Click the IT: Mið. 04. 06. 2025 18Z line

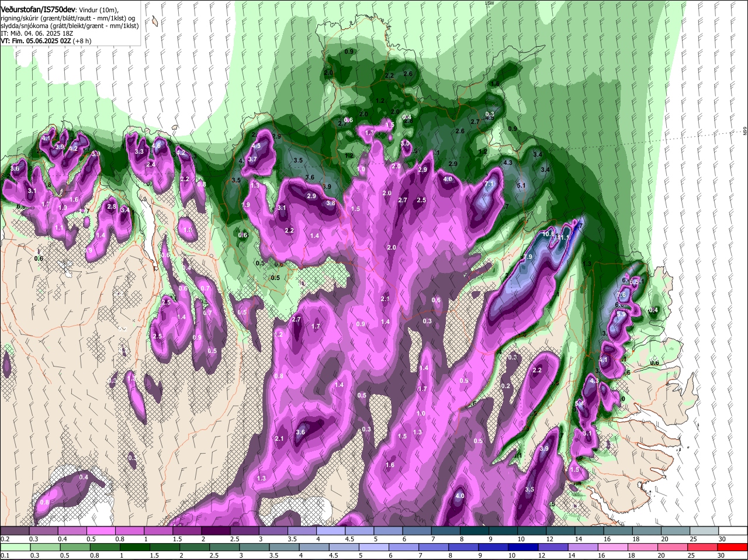coord(36,33)
